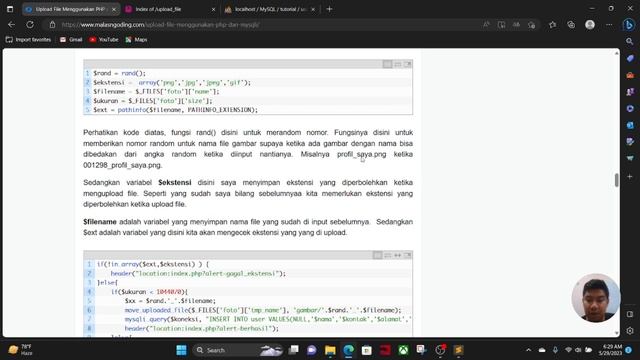
Task: Open Edge Settings and more menu
Action: pyautogui.click(x=609, y=24)
